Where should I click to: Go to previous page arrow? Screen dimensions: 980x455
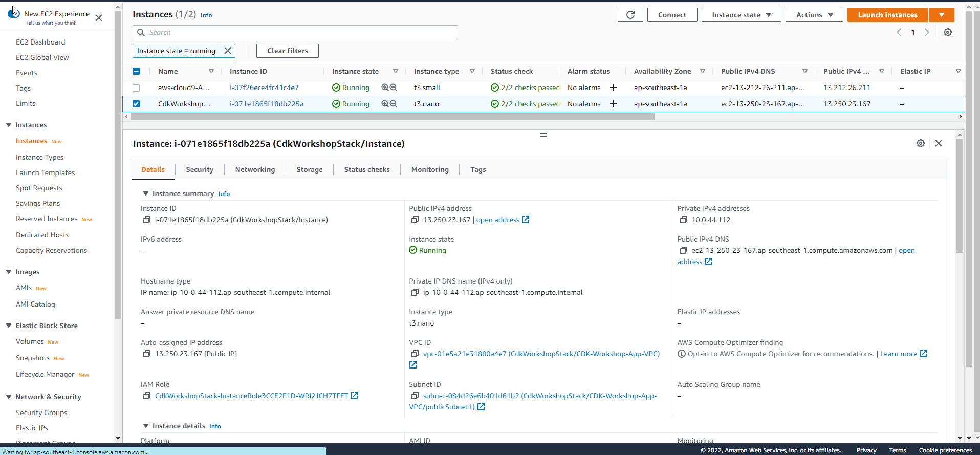tap(899, 32)
